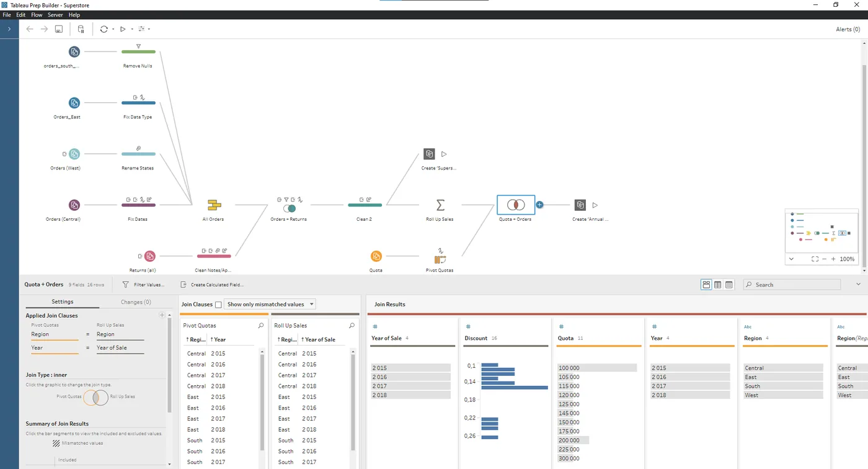Open the Show only mismatched values dropdown
Viewport: 868px width, 469px height.
270,305
